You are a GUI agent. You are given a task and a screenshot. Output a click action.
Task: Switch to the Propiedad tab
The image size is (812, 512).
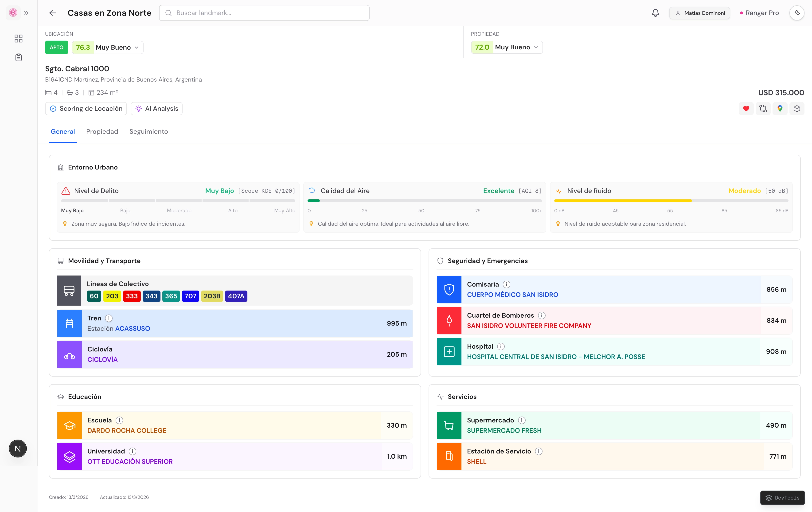(102, 132)
